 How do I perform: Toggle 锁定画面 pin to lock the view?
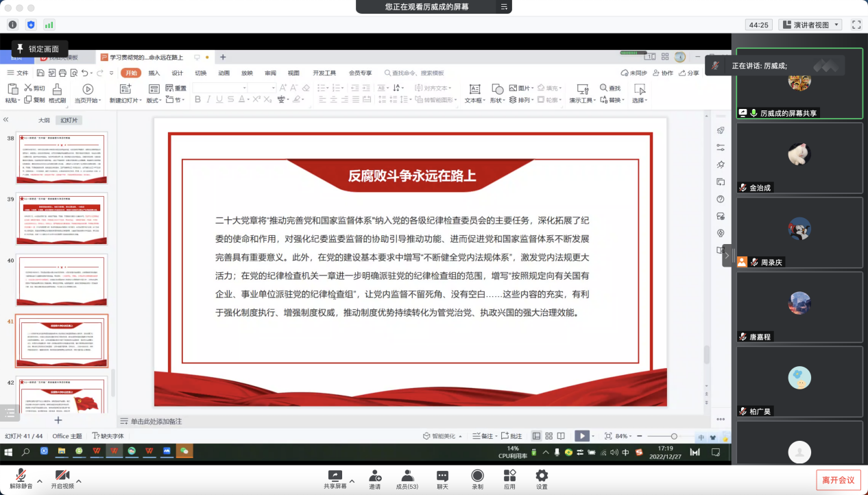39,49
